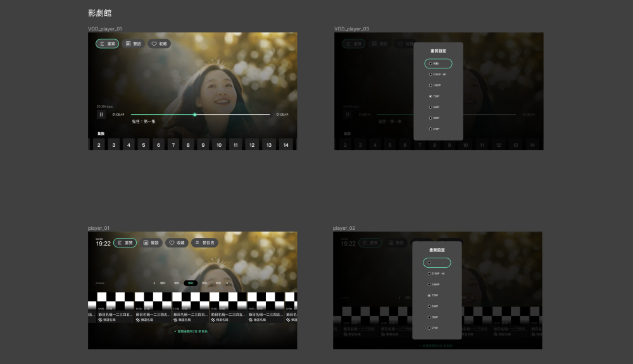Click heart 收藏 favorite in VOD_player_01
Image resolution: width=633 pixels, height=364 pixels.
[159, 44]
